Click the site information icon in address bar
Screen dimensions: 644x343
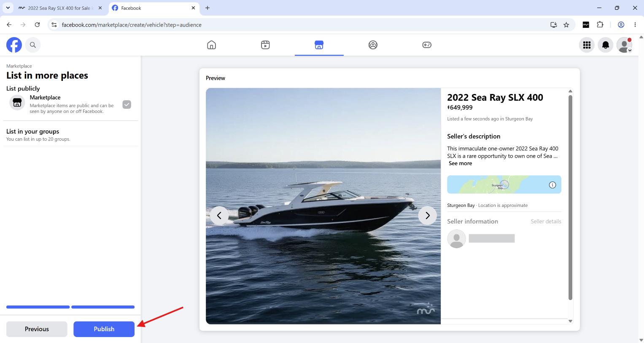click(54, 25)
